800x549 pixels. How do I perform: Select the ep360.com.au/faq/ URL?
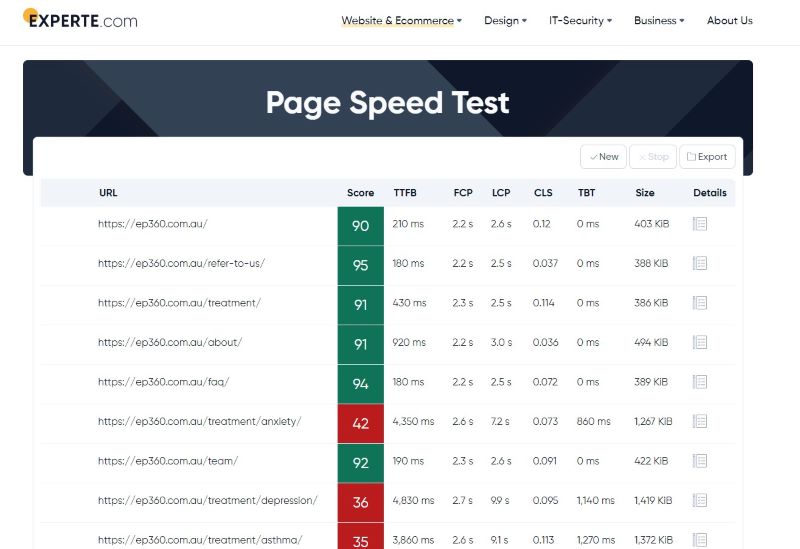163,382
